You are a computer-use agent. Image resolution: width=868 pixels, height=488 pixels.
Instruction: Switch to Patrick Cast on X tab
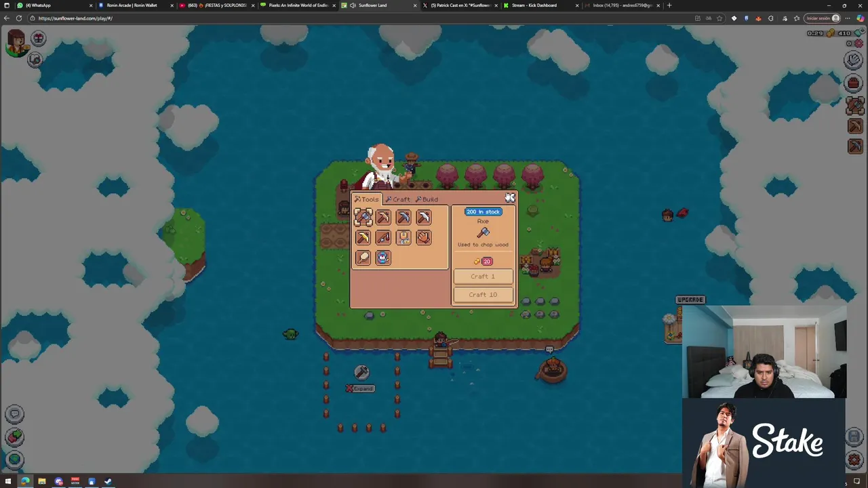tap(461, 5)
